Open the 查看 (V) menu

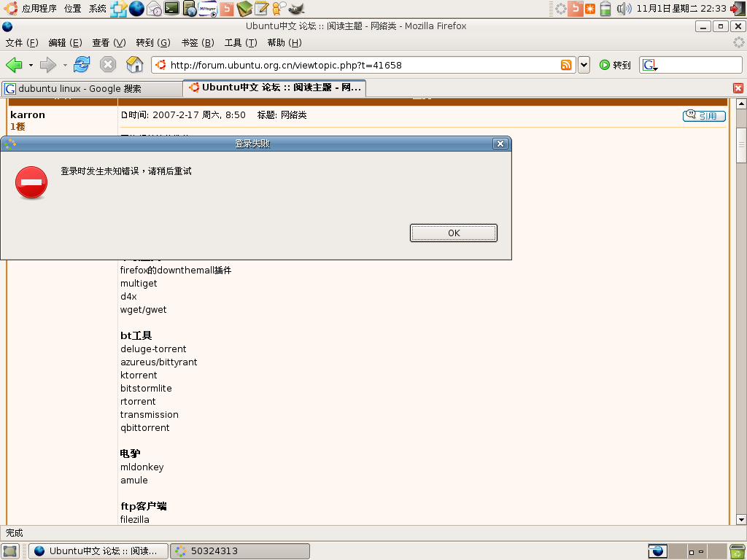click(x=109, y=43)
